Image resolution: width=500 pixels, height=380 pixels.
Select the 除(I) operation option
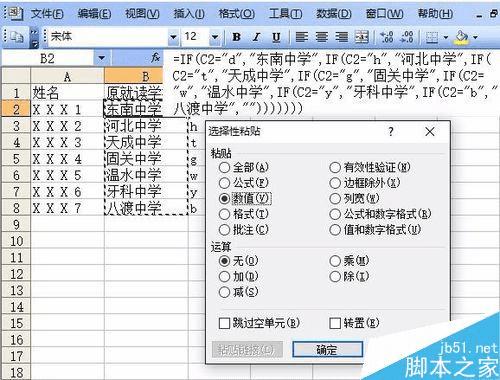click(x=349, y=276)
